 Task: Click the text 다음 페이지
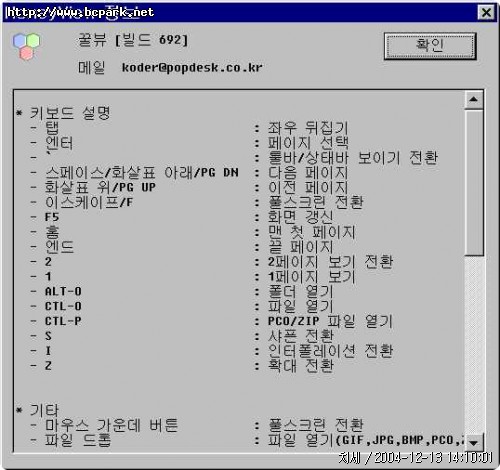(308, 172)
